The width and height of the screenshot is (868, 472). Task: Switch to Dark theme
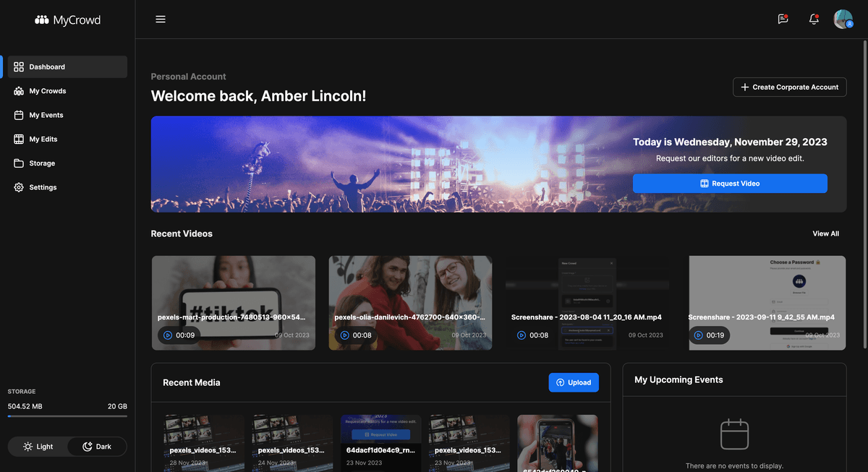(97, 447)
